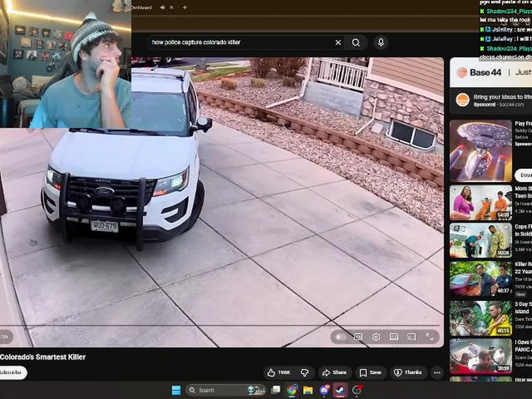Mute the tab using the speaker icon
Screen dimensions: 532x399
point(162,7)
